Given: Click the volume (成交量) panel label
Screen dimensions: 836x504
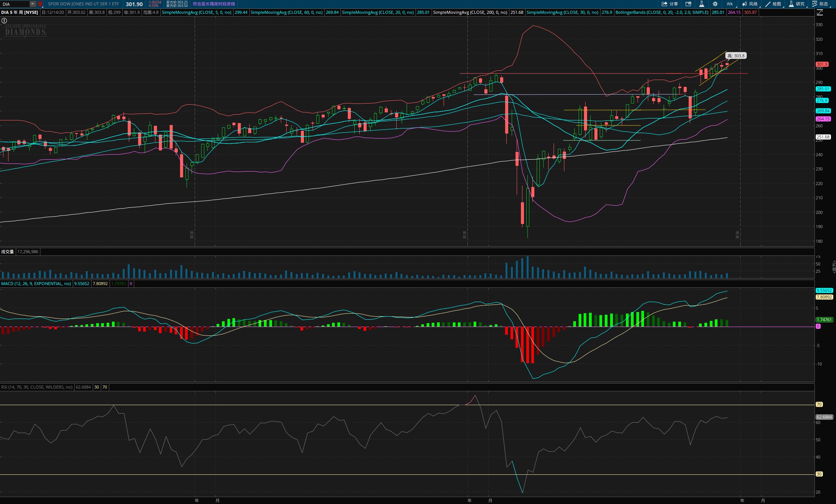Looking at the screenshot, I should pos(7,252).
